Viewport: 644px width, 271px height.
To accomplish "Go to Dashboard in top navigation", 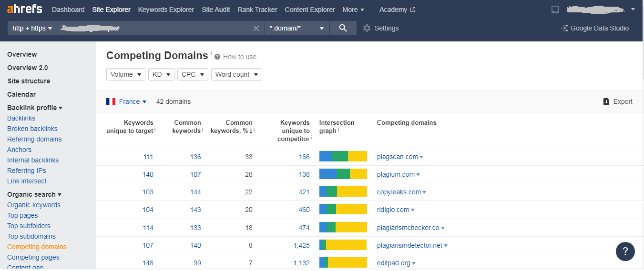I will click(x=68, y=10).
